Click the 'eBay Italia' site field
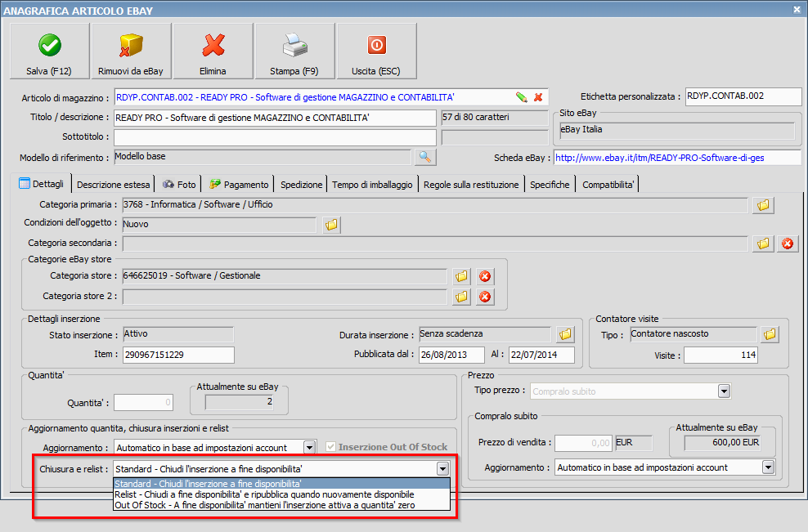 (677, 130)
